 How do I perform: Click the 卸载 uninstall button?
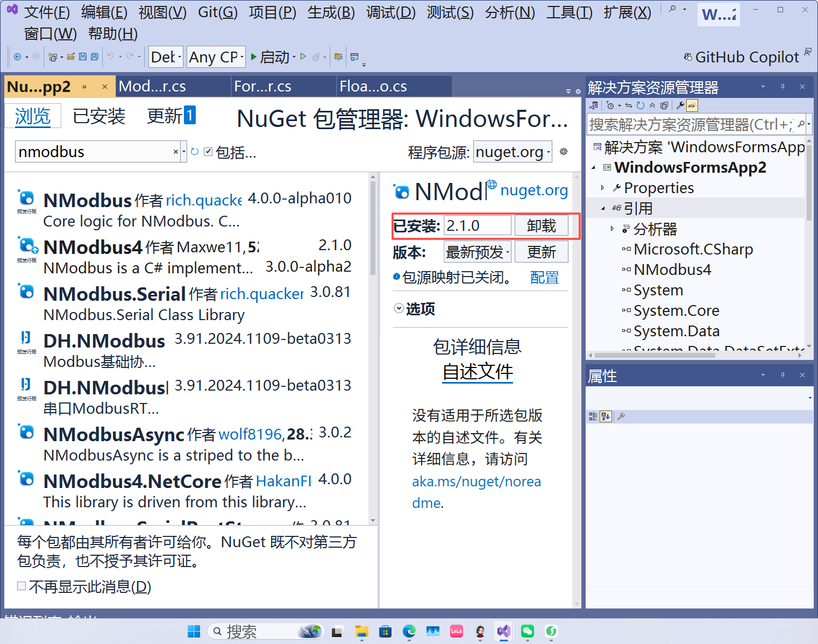(x=541, y=225)
